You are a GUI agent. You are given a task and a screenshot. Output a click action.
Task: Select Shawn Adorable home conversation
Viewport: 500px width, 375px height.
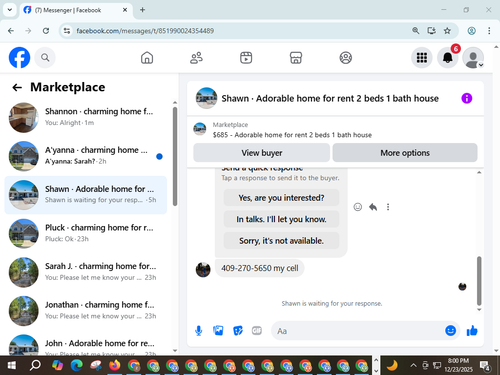(x=86, y=195)
